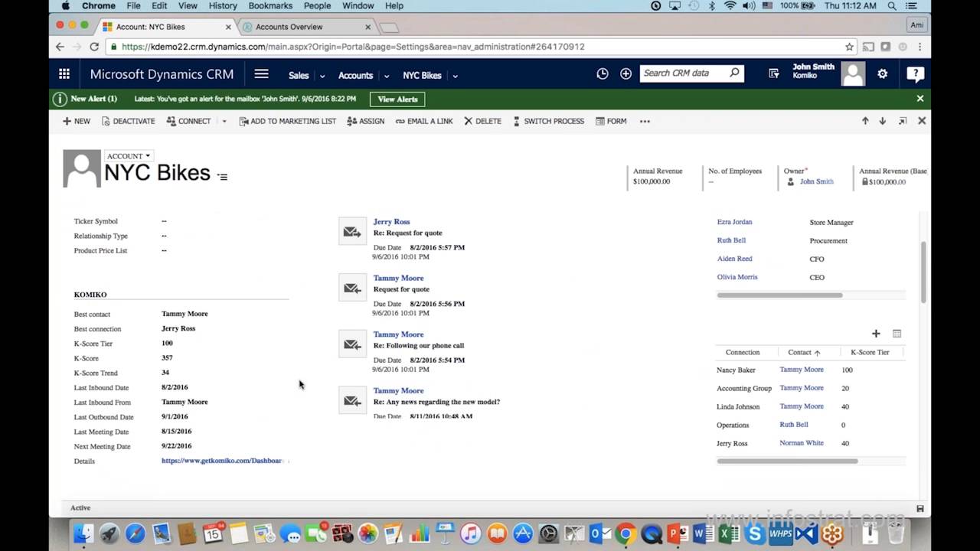Viewport: 980px width, 551px height.
Task: Open Tammy Moore Best contact value
Action: (185, 314)
